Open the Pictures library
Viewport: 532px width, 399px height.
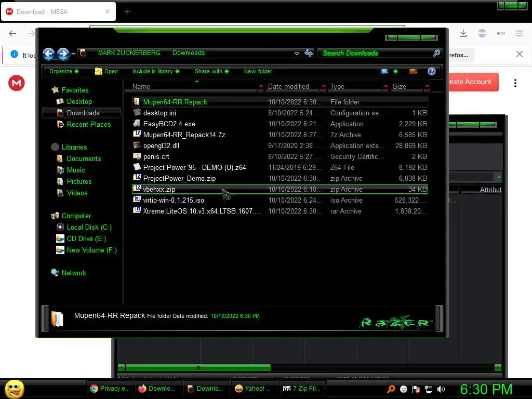coord(79,181)
